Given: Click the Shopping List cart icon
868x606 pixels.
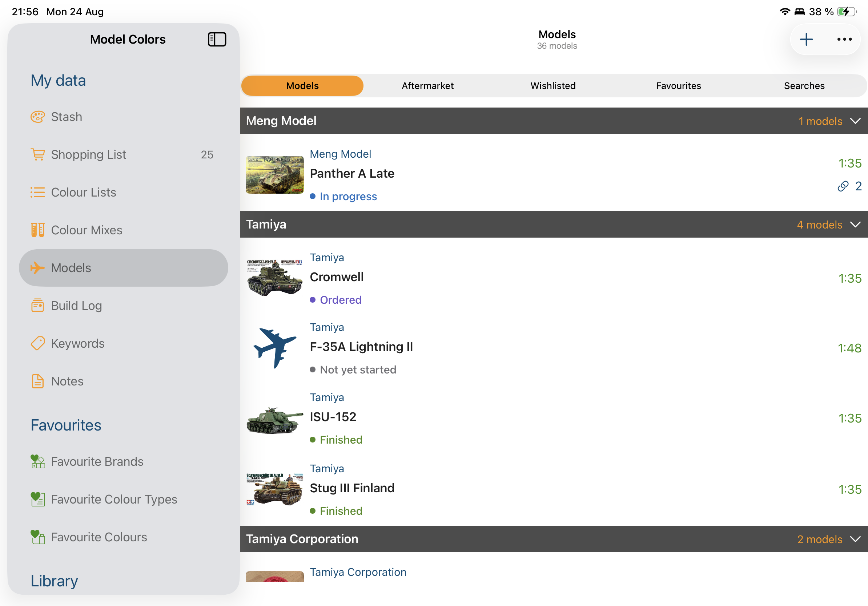Looking at the screenshot, I should pyautogui.click(x=37, y=154).
